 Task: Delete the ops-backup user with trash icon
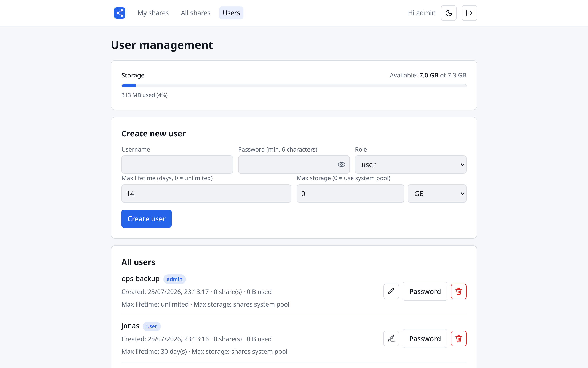[x=459, y=291]
